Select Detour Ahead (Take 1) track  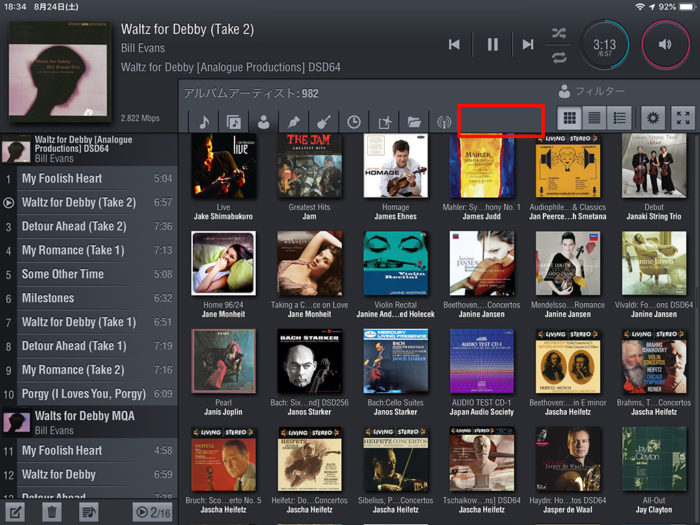point(89,346)
